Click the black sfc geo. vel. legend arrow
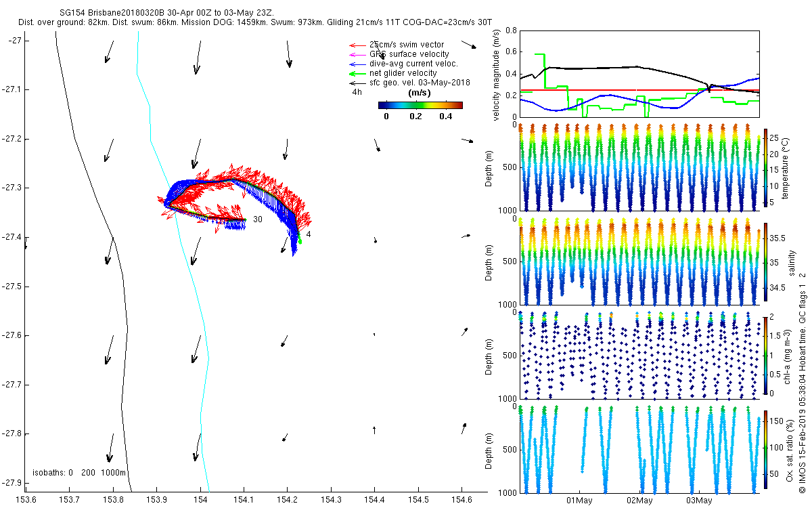Image resolution: width=812 pixels, height=508 pixels. [355, 83]
